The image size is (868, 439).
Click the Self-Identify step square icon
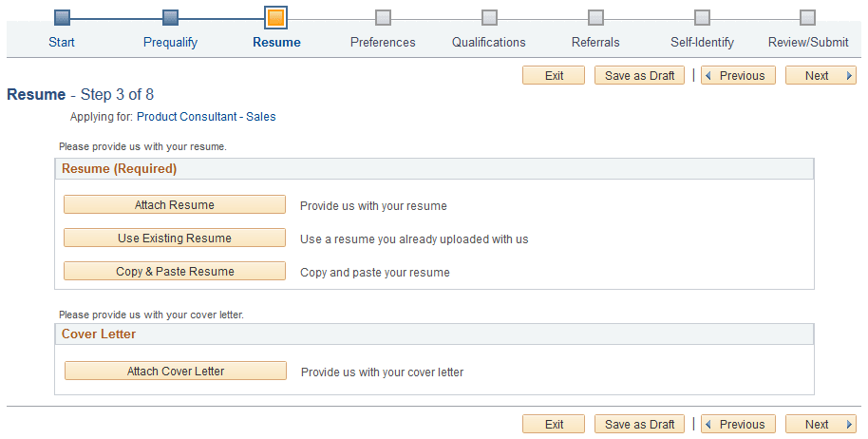pos(702,17)
